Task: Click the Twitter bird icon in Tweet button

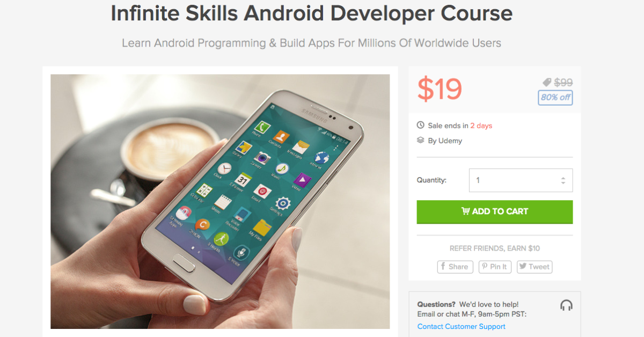Action: click(523, 266)
